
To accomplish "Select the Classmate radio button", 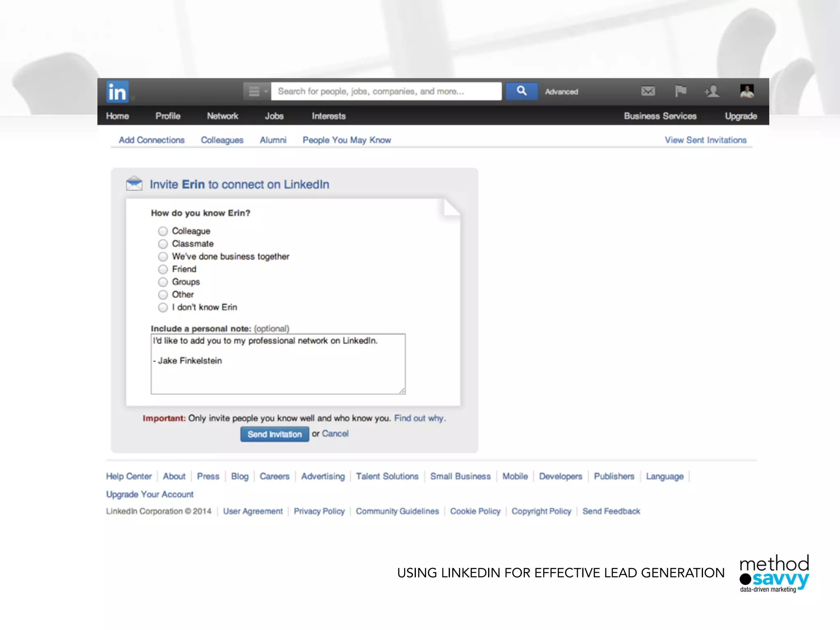I will pyautogui.click(x=163, y=244).
